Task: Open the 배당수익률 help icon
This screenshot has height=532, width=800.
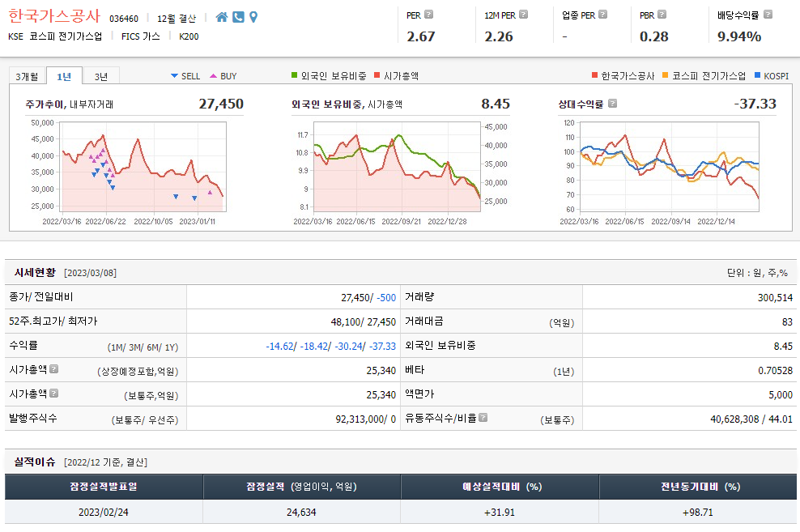Action: pos(768,15)
